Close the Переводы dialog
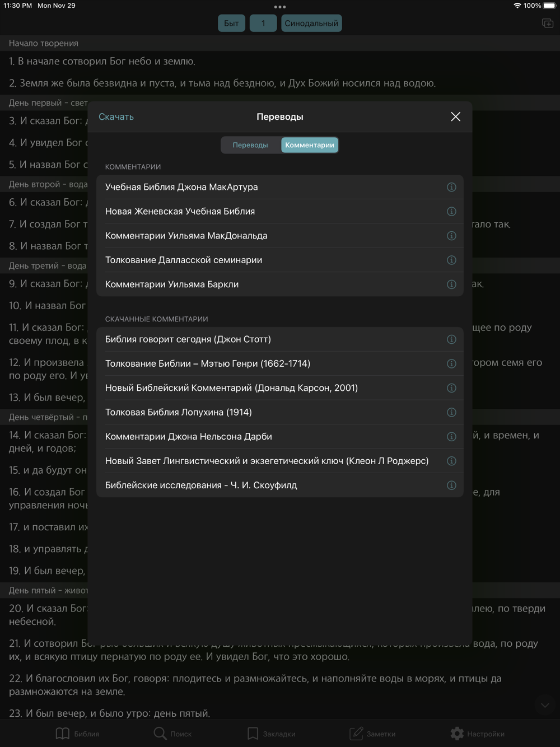Screen dimensions: 560x747 (x=456, y=116)
